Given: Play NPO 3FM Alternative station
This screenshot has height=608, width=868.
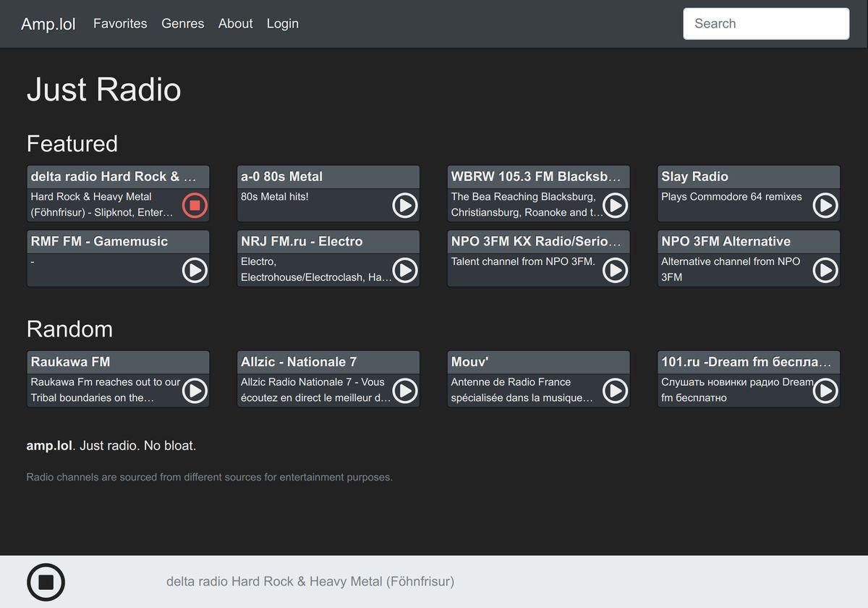Looking at the screenshot, I should 825,271.
